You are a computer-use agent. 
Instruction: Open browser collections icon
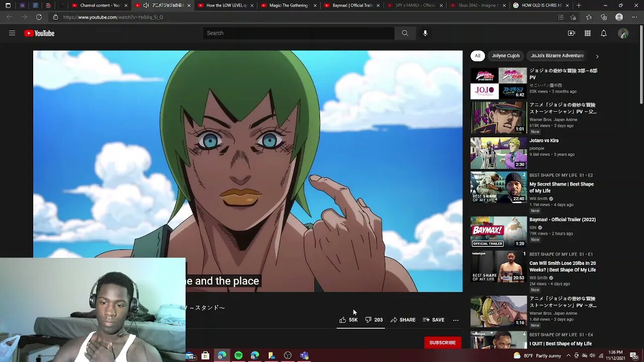(x=604, y=17)
